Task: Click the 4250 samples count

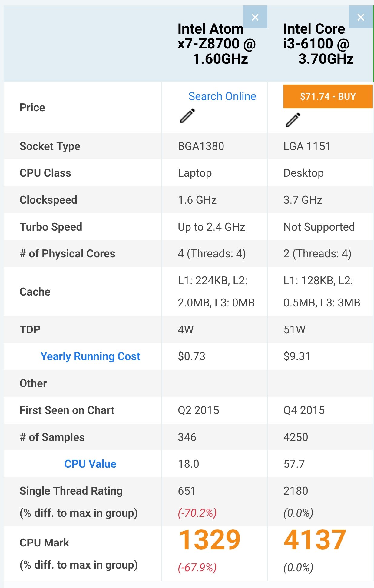Action: click(x=296, y=437)
